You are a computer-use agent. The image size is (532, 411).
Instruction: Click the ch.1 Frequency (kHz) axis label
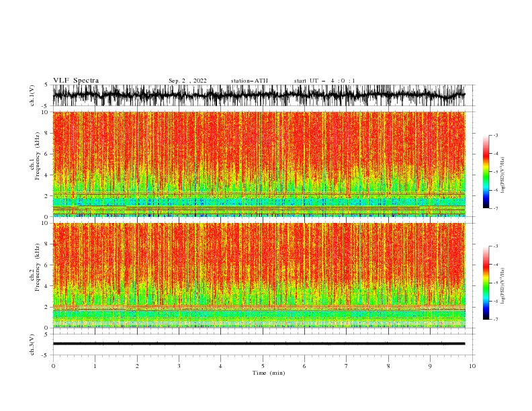coord(35,156)
